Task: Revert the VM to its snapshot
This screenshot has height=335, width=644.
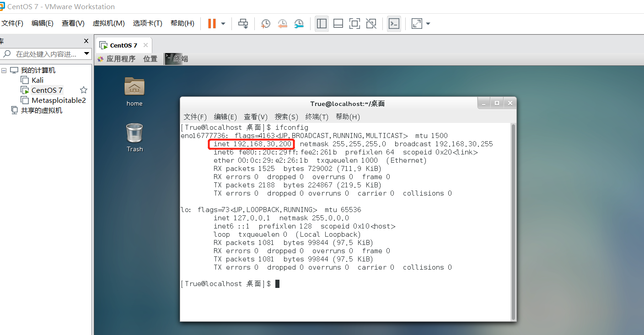Action: [x=282, y=23]
